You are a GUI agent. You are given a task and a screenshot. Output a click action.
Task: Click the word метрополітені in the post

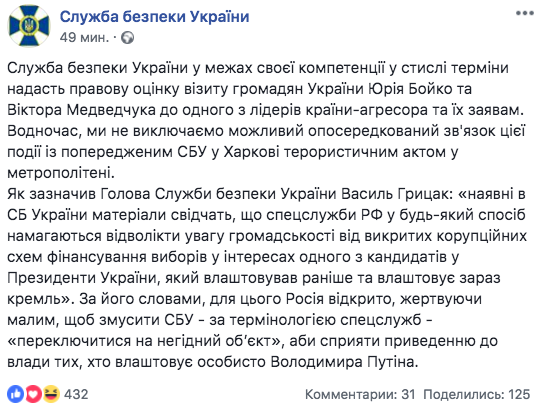pos(61,173)
